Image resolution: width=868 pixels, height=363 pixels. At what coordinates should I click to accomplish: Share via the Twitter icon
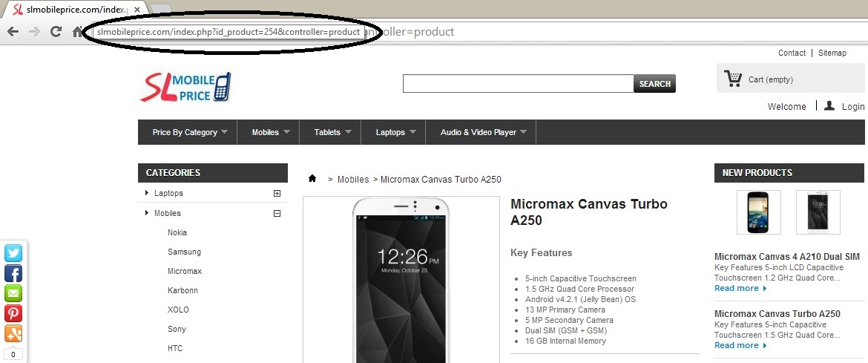click(13, 253)
